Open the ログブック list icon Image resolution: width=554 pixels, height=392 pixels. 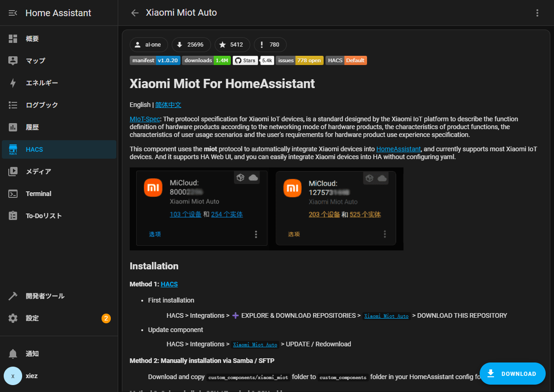click(x=13, y=105)
